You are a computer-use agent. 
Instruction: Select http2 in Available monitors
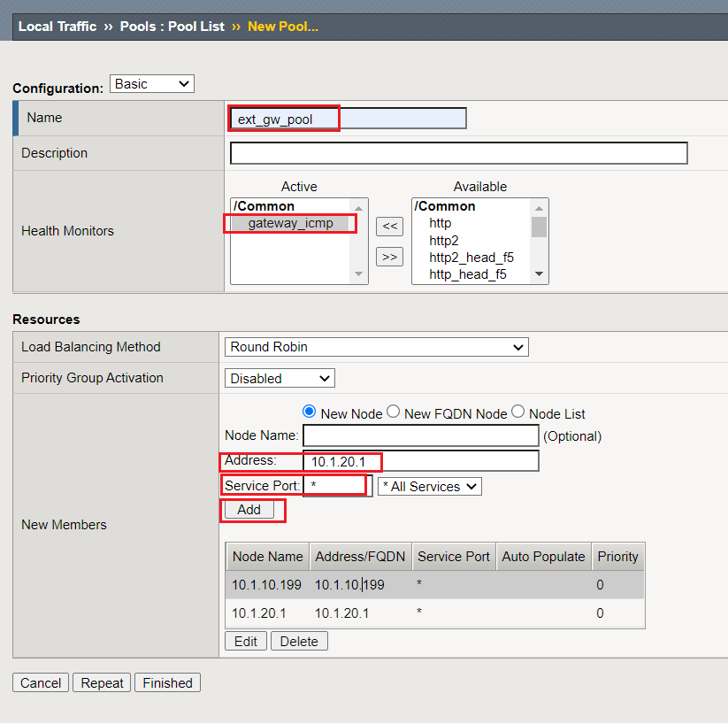tap(444, 240)
